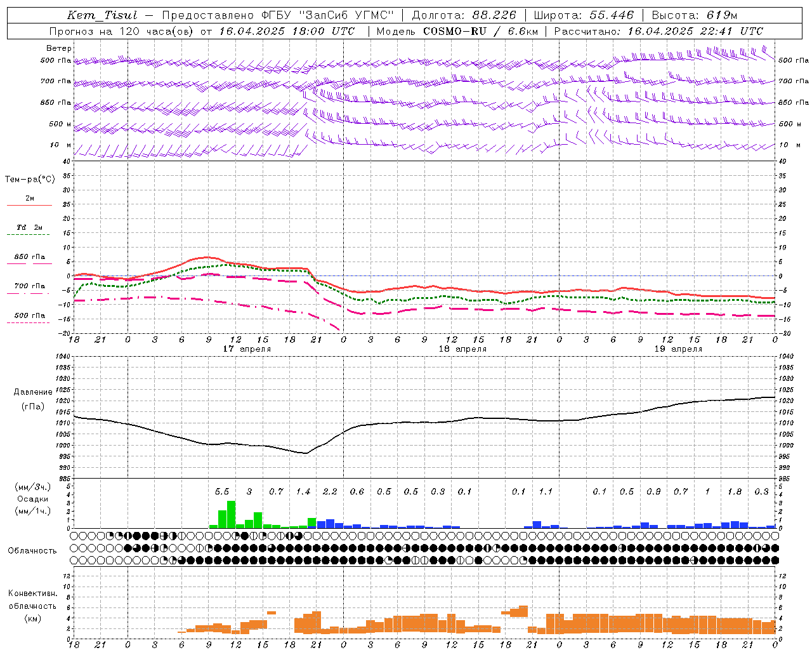Image resolution: width=812 pixels, height=650 pixels.
Task: Click the forecast start time 16.04.2025 18:00 UTC
Action: (x=287, y=31)
